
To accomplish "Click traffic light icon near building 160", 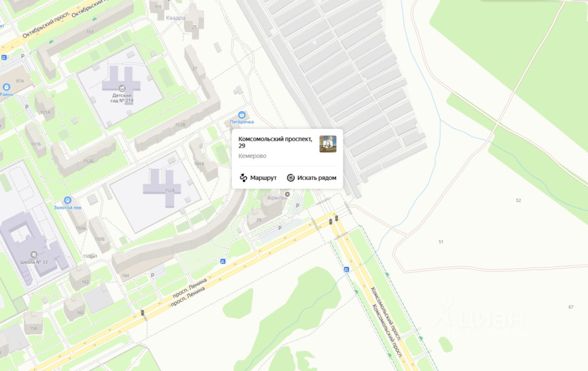I will coord(142,313).
